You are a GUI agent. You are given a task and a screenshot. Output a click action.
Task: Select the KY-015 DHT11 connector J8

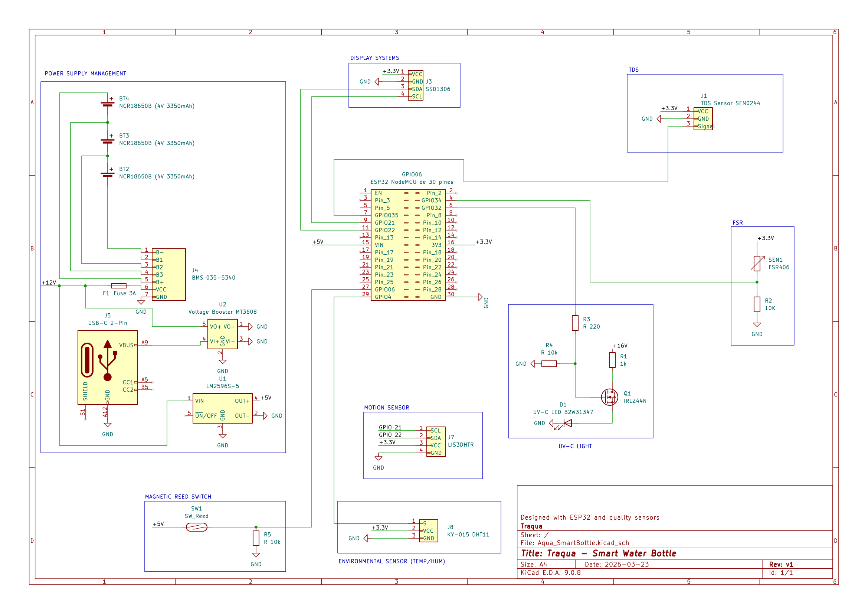coord(428,530)
